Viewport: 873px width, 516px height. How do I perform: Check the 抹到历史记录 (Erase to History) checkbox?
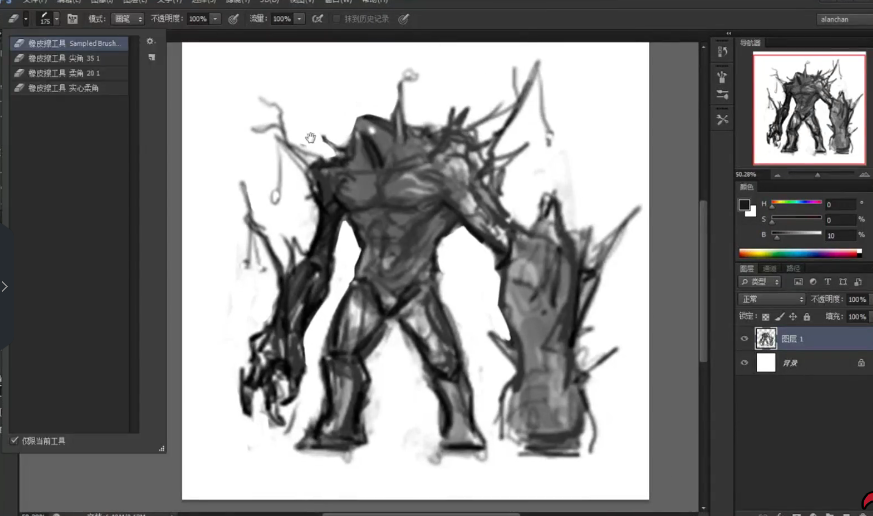(x=336, y=19)
